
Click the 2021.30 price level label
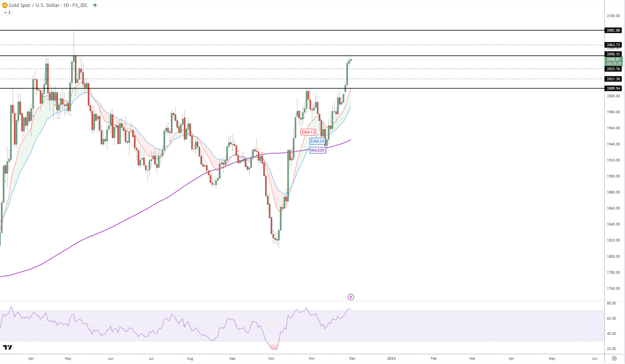click(x=613, y=79)
